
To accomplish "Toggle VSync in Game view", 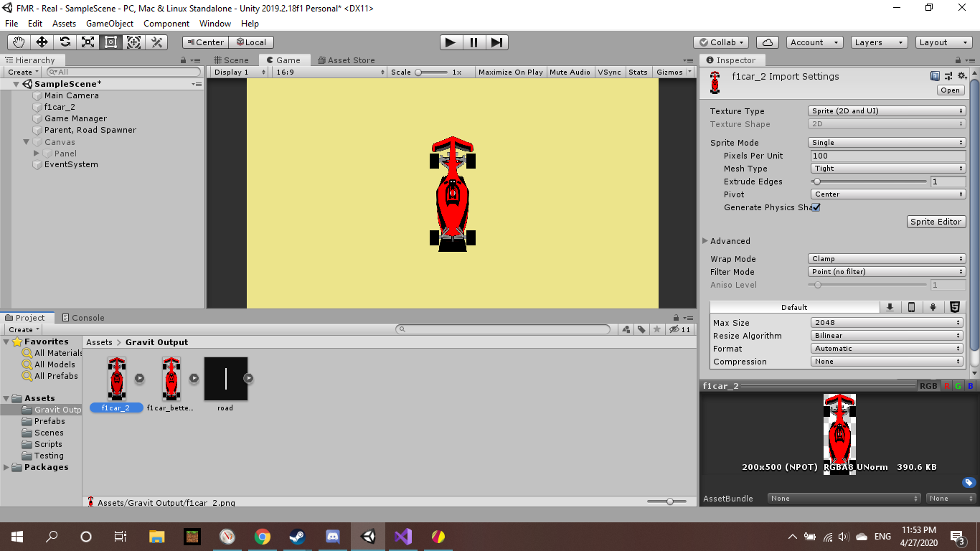I will (x=609, y=72).
